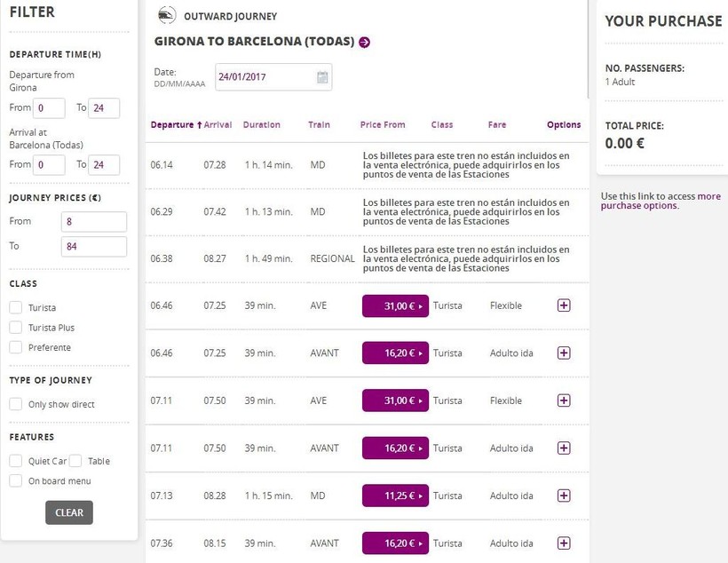Open the calendar date picker icon
The height and width of the screenshot is (563, 728).
coord(322,77)
